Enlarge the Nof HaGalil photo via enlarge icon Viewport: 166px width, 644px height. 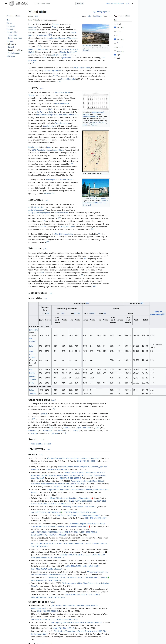108,45
